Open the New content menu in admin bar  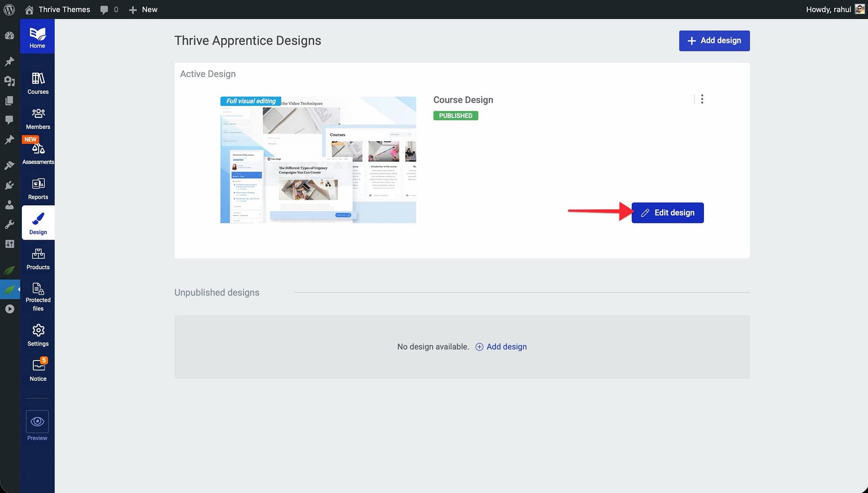[143, 9]
